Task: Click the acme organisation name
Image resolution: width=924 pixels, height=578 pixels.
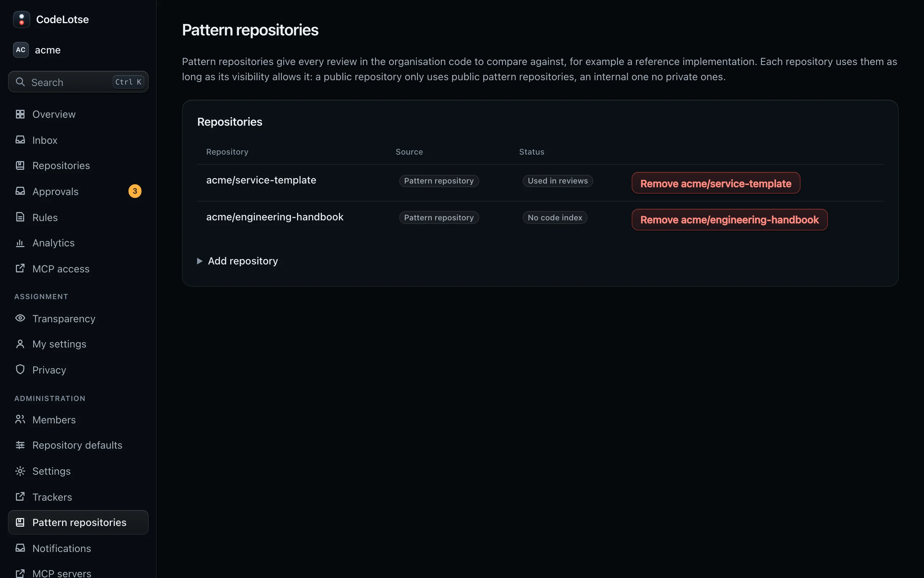Action: click(48, 50)
